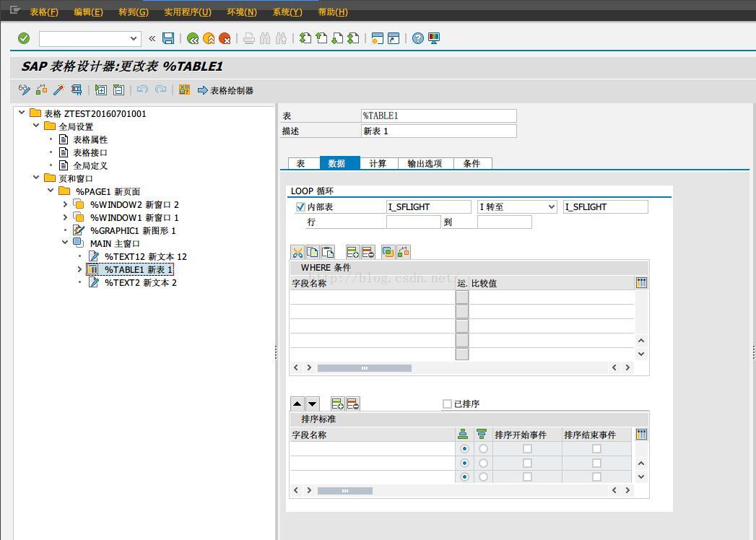Viewport: 756px width, 540px height.
Task: Open the 实用程序(U) menu
Action: 188,12
